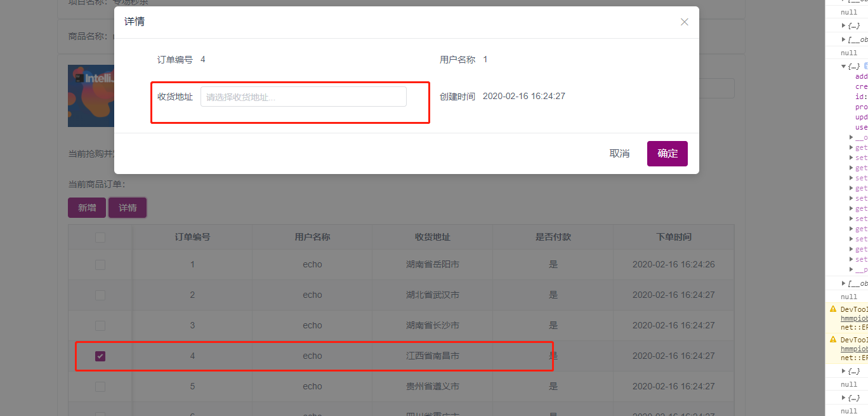Click the 新增 add button
Image resolution: width=868 pixels, height=416 pixels.
[86, 207]
